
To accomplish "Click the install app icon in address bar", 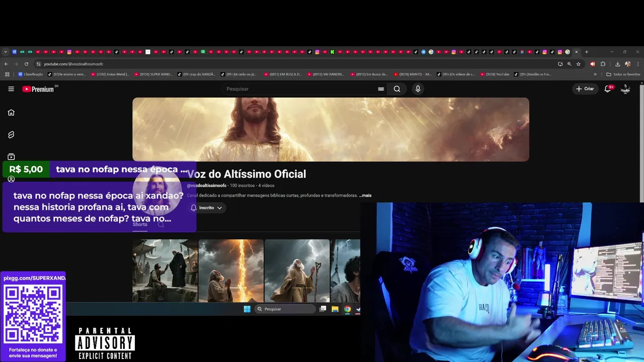I will tap(560, 64).
